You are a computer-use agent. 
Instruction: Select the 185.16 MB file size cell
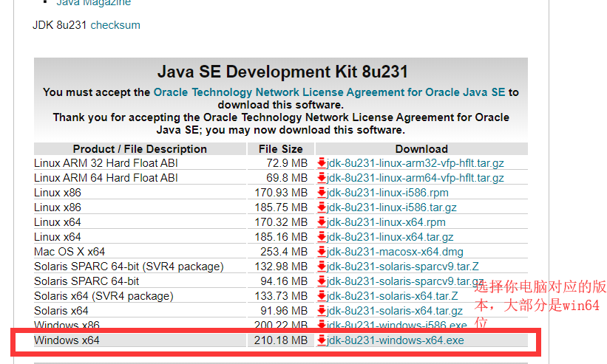click(281, 237)
